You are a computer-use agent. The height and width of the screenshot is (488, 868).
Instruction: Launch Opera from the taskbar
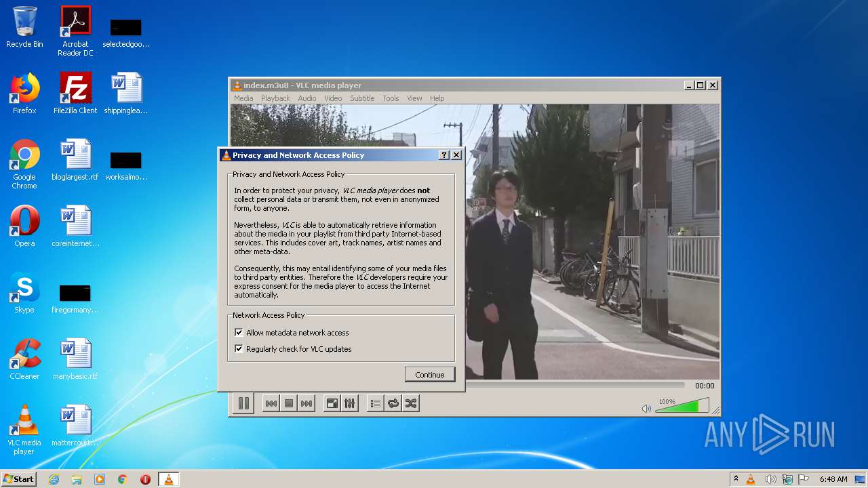[x=145, y=479]
